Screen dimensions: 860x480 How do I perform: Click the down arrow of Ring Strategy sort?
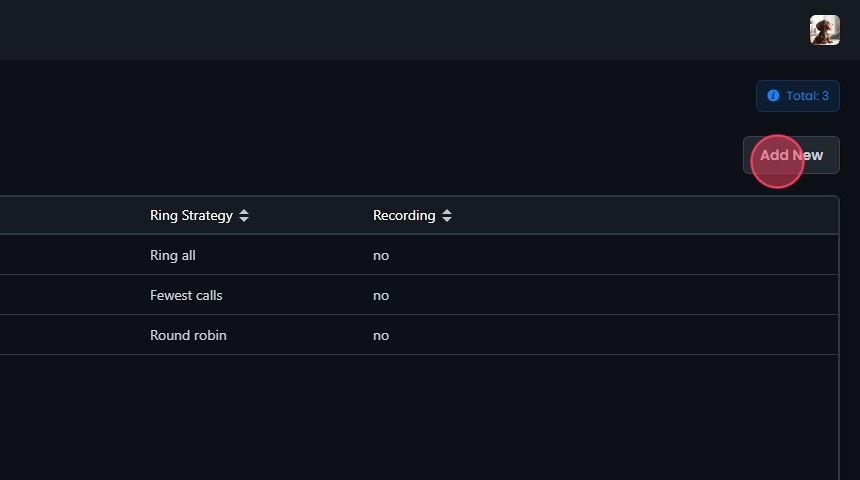pos(244,219)
